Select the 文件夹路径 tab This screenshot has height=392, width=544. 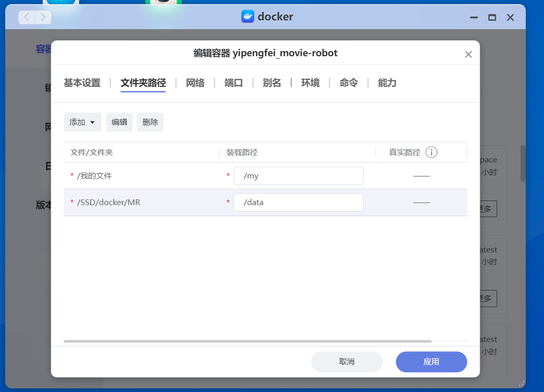pyautogui.click(x=143, y=83)
